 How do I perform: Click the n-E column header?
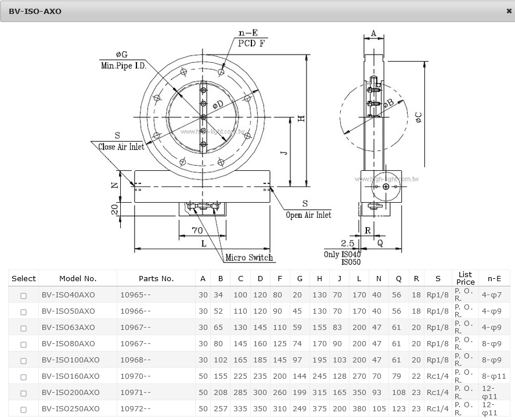point(495,279)
